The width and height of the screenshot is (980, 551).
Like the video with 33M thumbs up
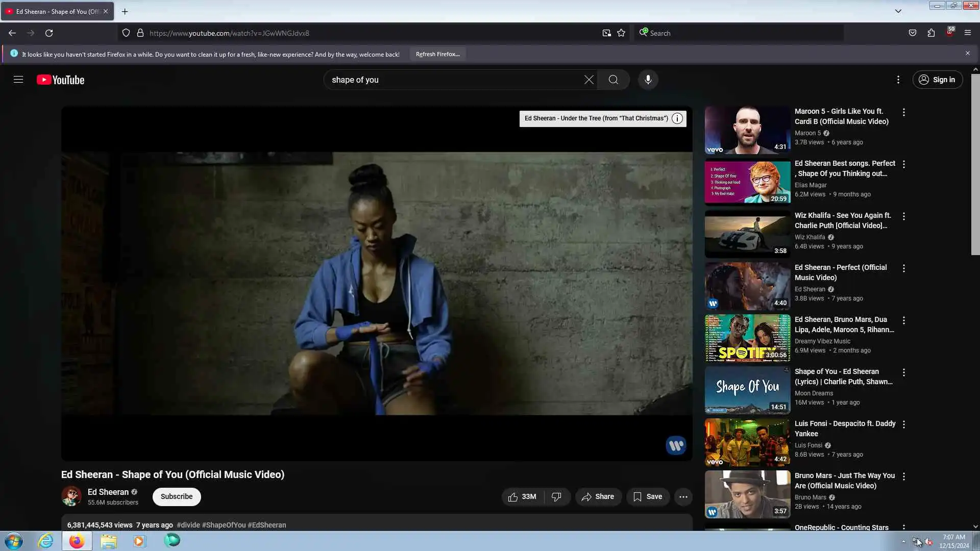(522, 496)
